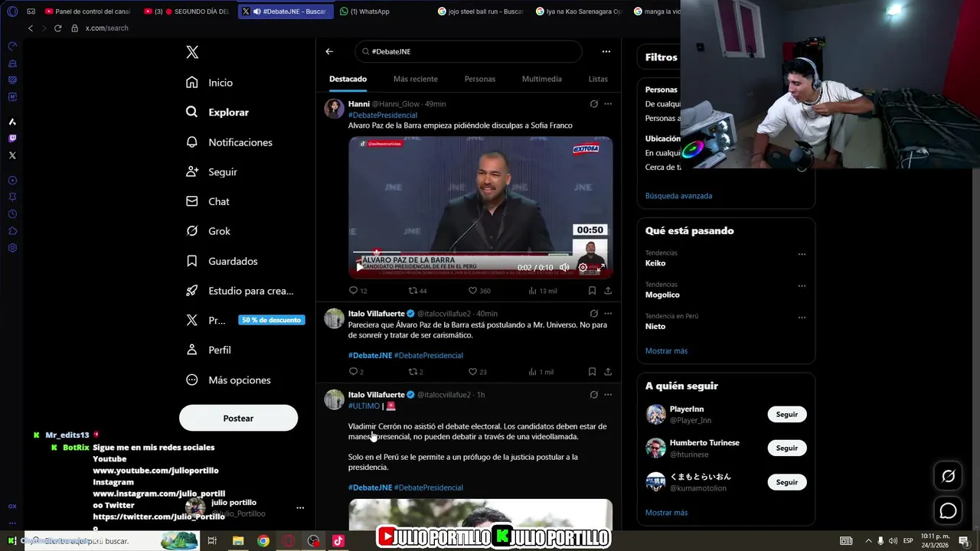Open Estudio para creadores rocket item
This screenshot has width=980, height=551.
(x=240, y=291)
